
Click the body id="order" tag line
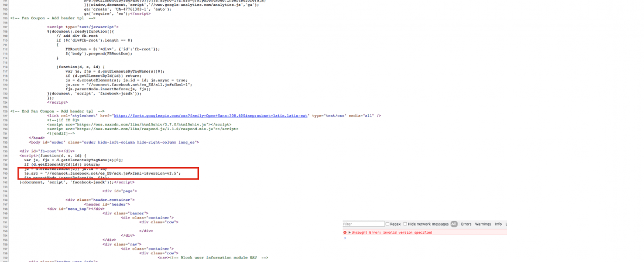114,142
